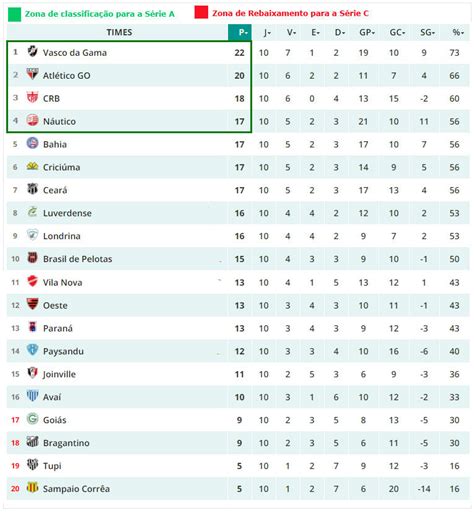Click the Sampaio Corrêa team crest
Viewport: 474px width, 513px height.
point(32,487)
